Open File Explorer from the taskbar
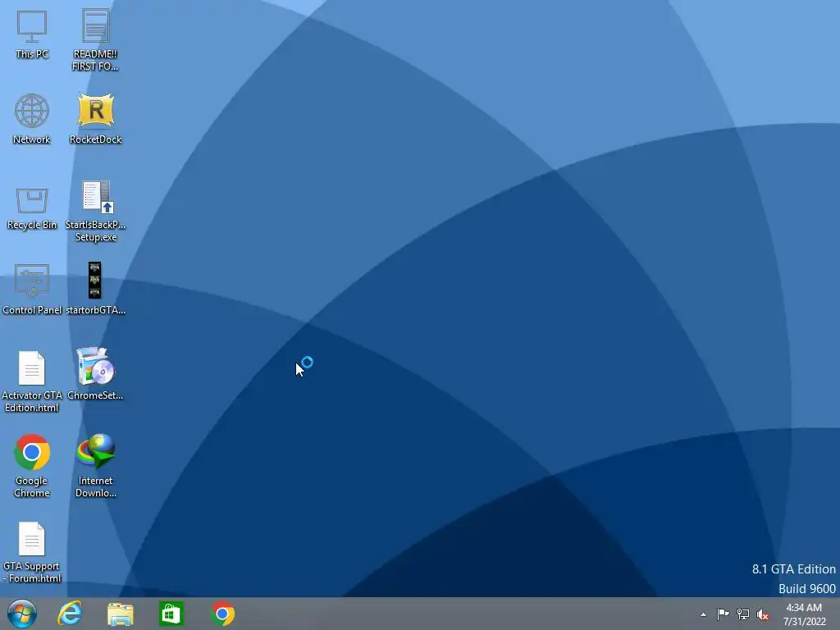This screenshot has height=630, width=840. point(121,614)
